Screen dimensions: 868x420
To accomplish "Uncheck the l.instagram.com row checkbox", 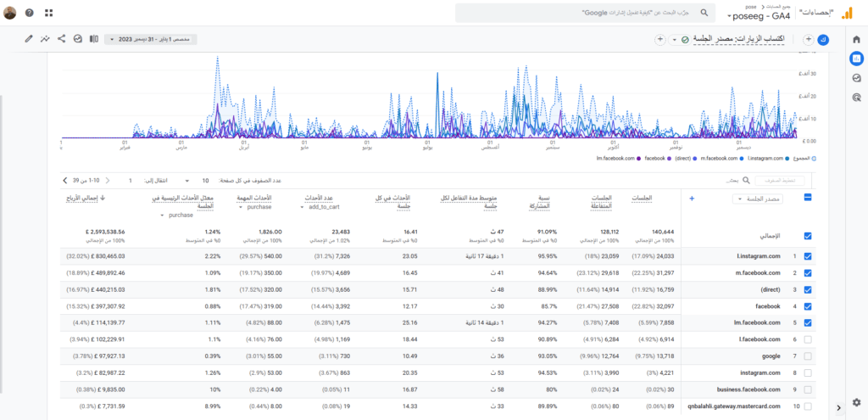I will point(808,256).
